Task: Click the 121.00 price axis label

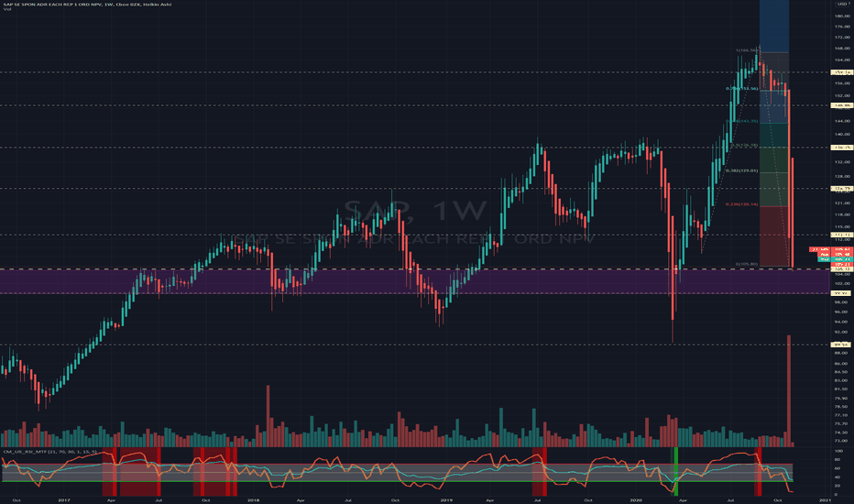Action: 842,203
